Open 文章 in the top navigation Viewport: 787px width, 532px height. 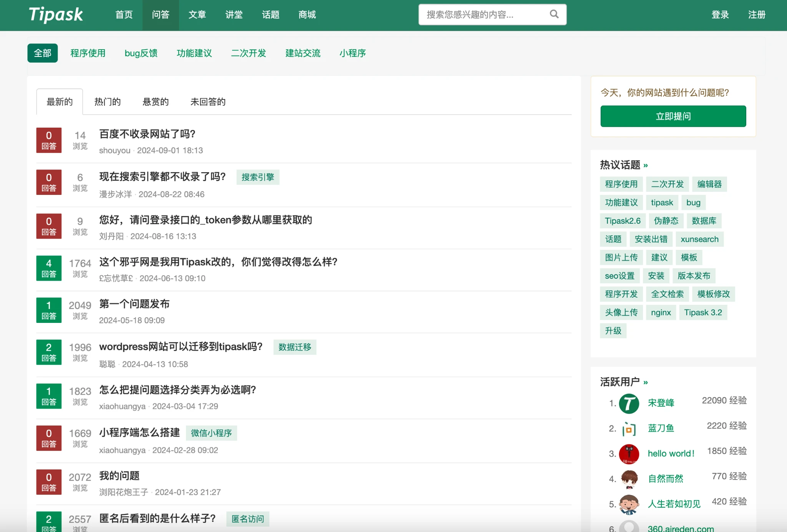(197, 15)
